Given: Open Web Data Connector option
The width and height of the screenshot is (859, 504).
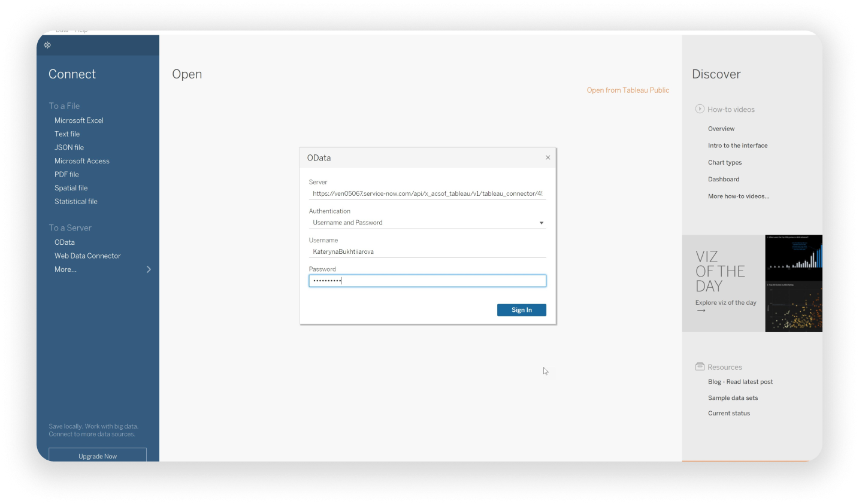Looking at the screenshot, I should (87, 256).
